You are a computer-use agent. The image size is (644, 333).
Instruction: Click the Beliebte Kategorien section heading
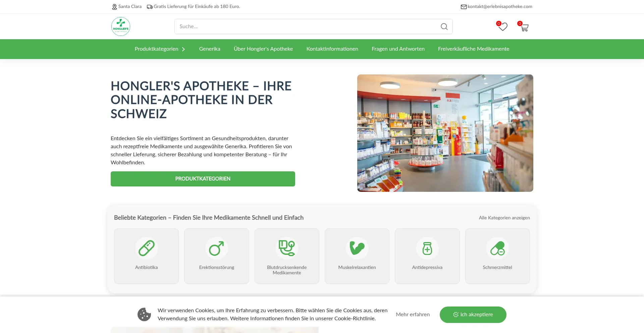tap(209, 218)
